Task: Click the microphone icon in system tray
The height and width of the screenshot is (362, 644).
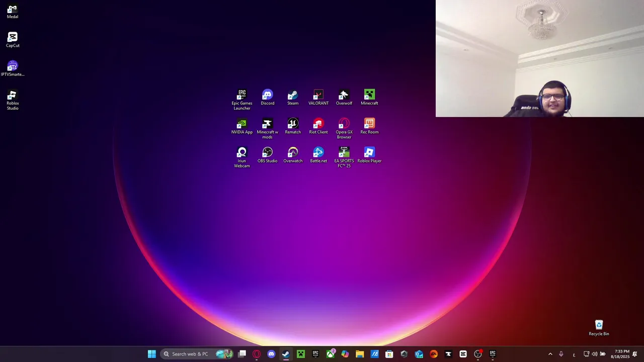Action: coord(561,354)
